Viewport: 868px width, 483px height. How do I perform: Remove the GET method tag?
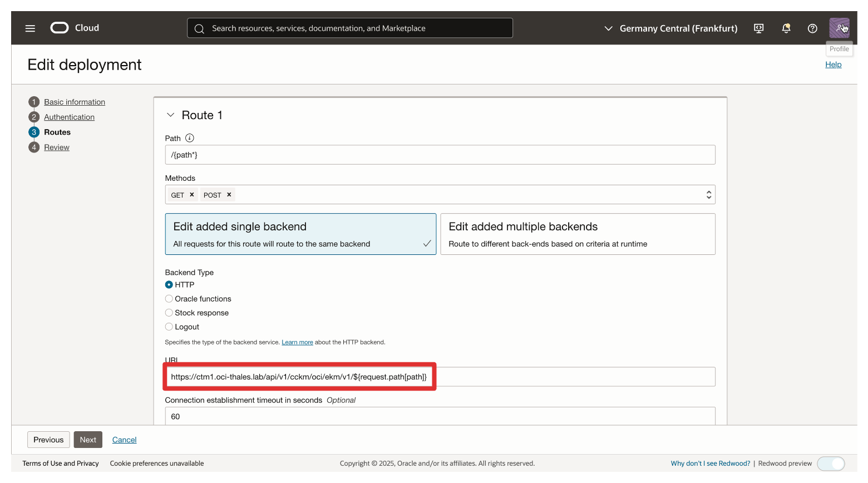click(x=192, y=195)
